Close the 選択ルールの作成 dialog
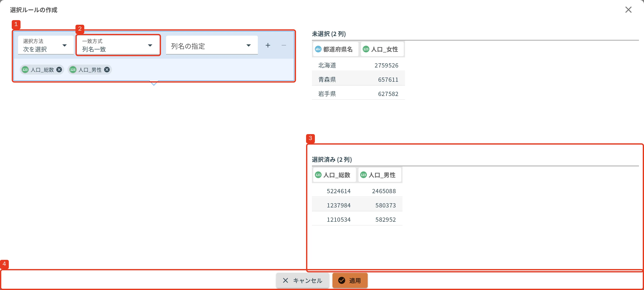This screenshot has width=644, height=290. (628, 10)
